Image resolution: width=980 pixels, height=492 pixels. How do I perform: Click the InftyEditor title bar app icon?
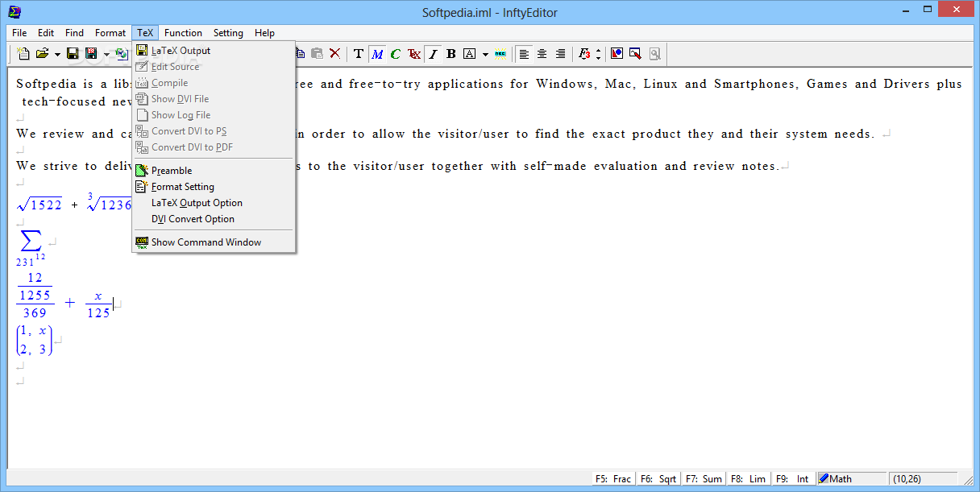point(15,11)
